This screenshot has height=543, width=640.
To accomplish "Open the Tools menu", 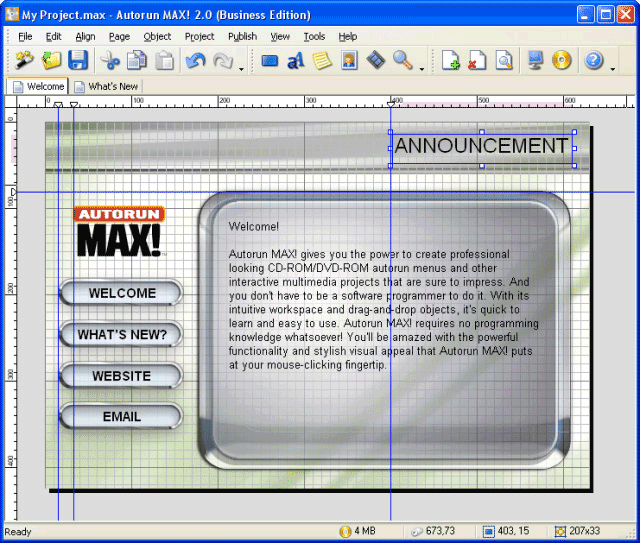I will tap(314, 36).
